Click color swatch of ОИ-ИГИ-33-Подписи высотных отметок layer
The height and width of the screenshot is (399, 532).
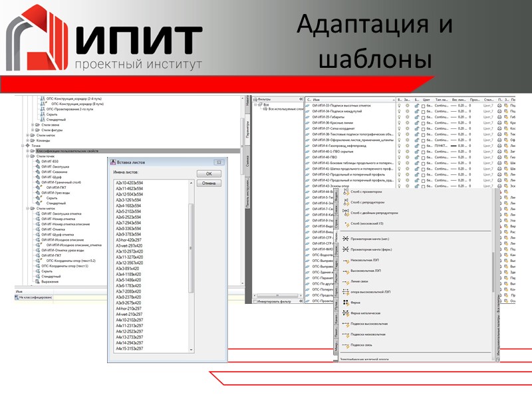(x=423, y=106)
